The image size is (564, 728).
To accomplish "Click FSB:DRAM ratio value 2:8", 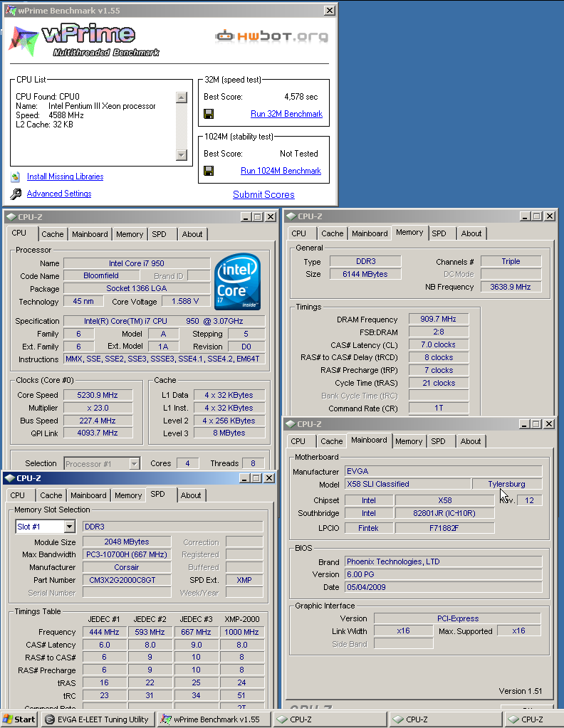I will point(438,332).
